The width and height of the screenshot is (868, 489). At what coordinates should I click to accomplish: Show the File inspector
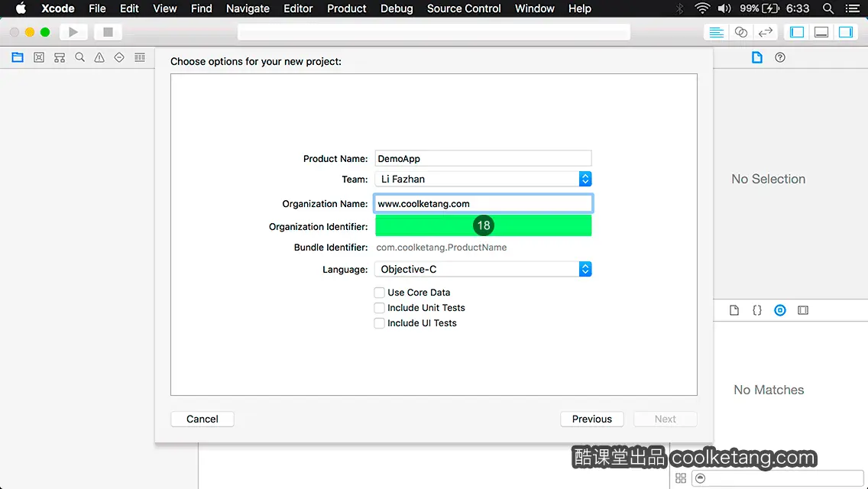pos(756,57)
